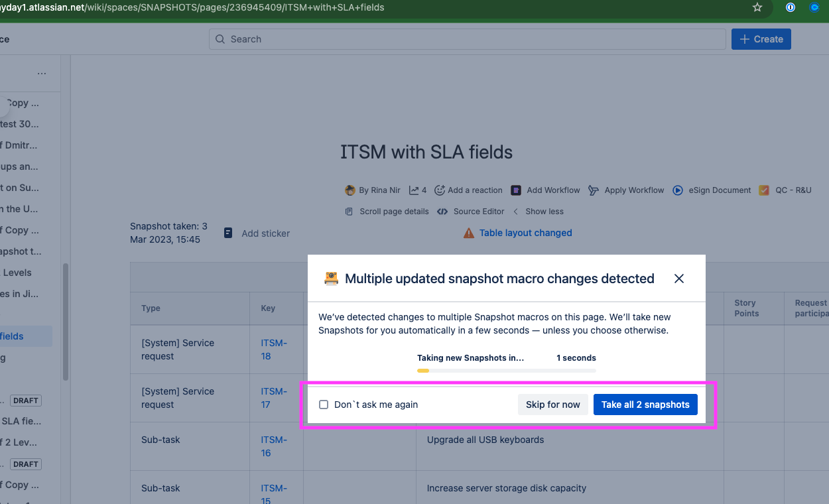Screen dimensions: 829x504
Task: Click the sidebar vertical scrollbar
Action: tap(66, 322)
